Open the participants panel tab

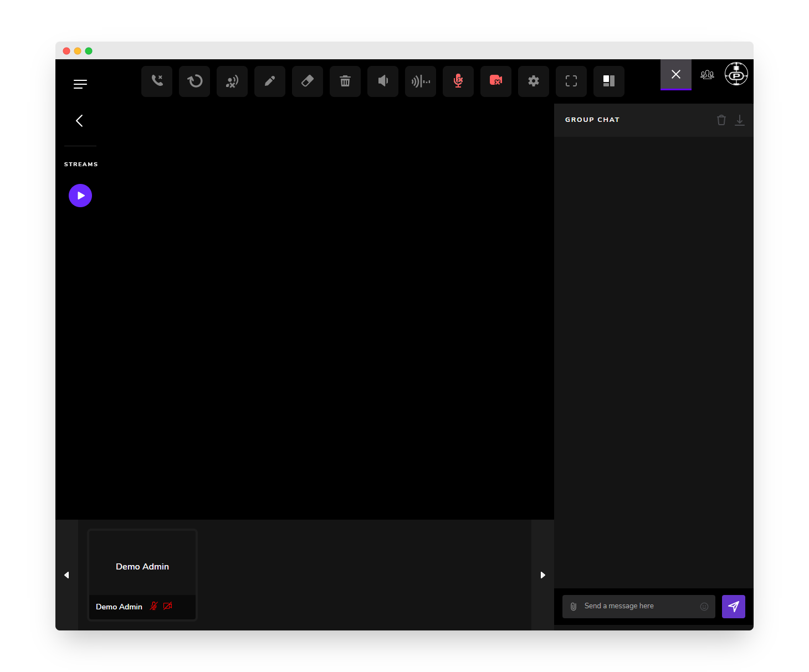coord(707,74)
